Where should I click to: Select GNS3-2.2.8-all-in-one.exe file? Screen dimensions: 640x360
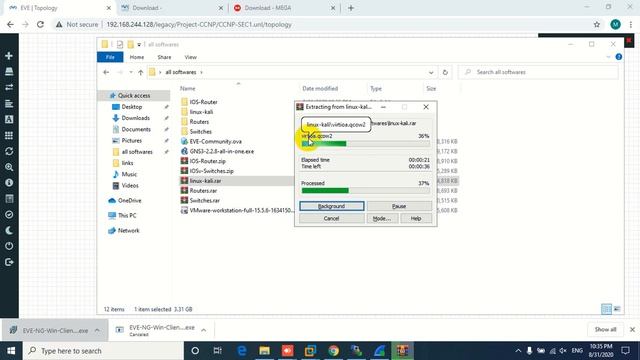click(x=221, y=151)
